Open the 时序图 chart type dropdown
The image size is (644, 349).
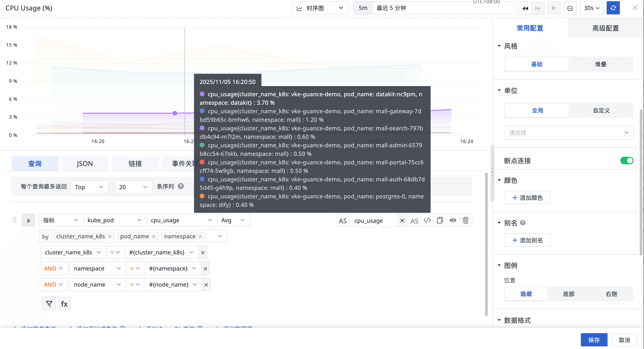320,8
